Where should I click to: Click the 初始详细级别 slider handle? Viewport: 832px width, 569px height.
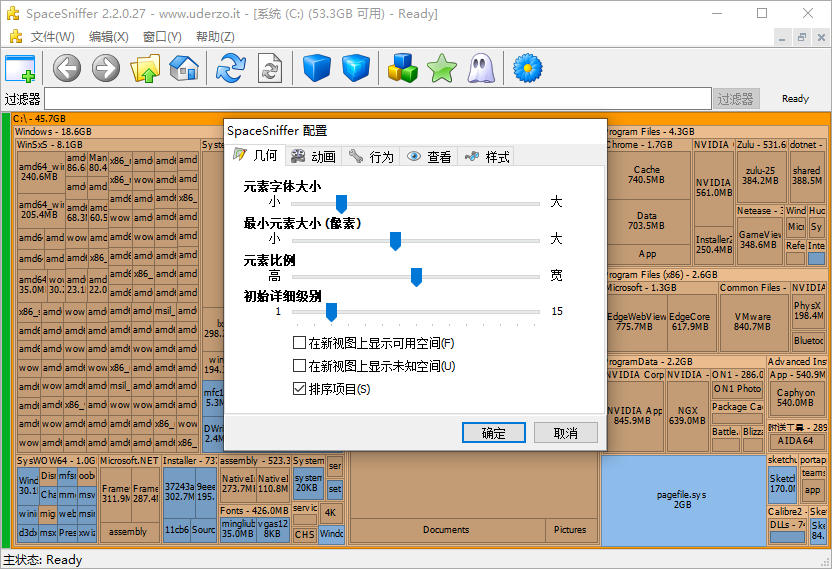pos(332,312)
